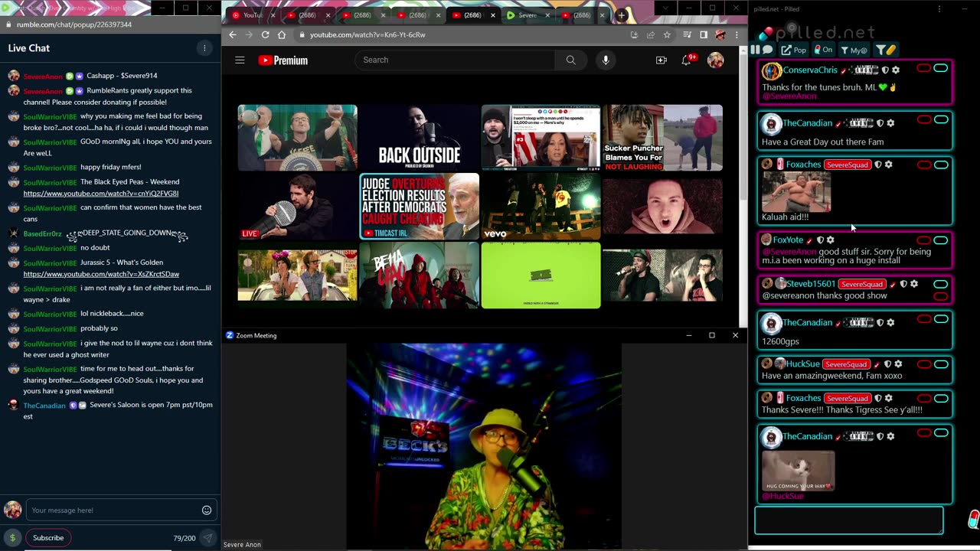Viewport: 980px width, 551px height.
Task: Open the Chrome three-dot menu
Action: pos(737,34)
